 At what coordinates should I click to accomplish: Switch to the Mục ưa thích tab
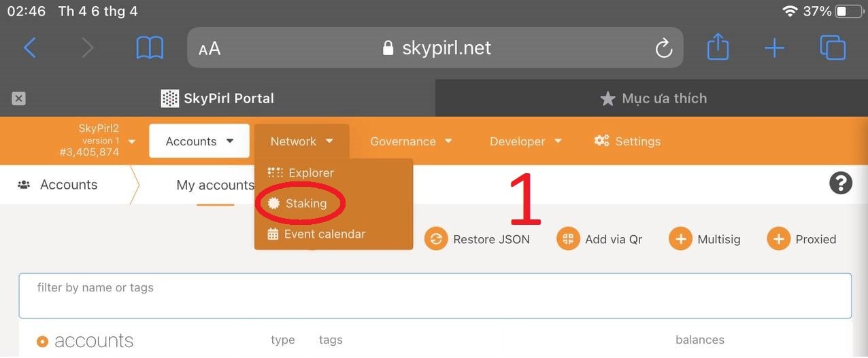[653, 99]
